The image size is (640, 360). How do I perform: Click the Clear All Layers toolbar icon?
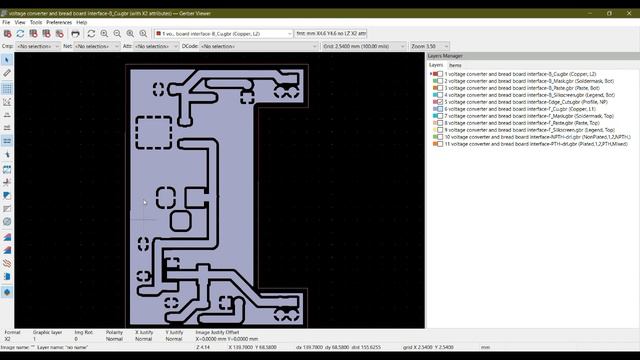click(x=7, y=33)
